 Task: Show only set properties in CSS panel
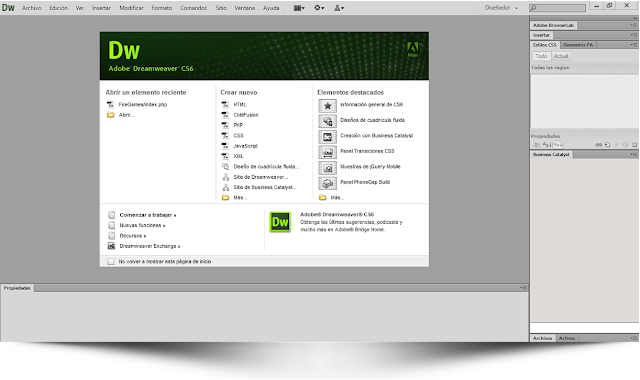click(x=558, y=145)
